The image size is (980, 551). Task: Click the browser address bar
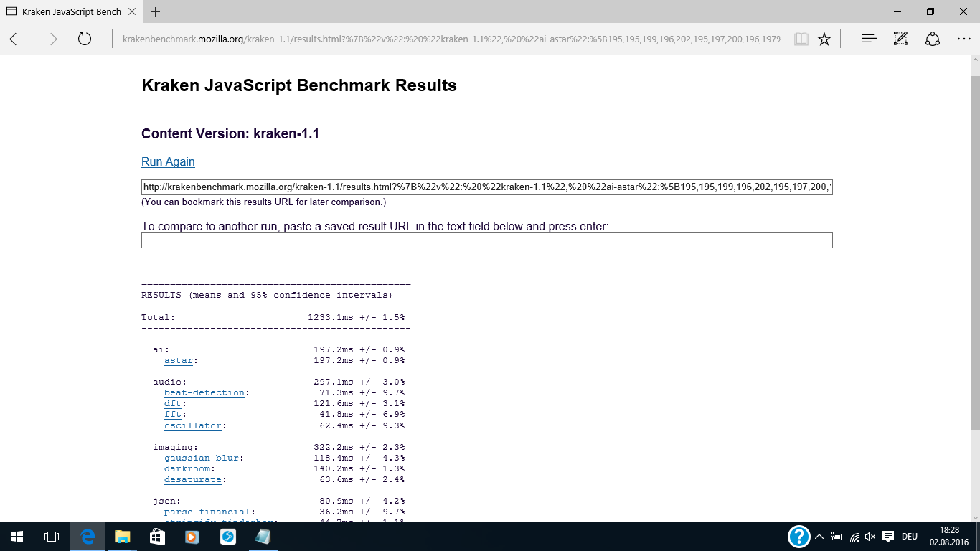pyautogui.click(x=451, y=39)
